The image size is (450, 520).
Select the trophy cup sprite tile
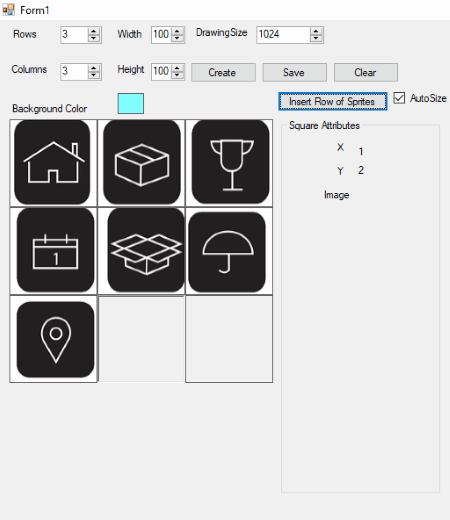click(x=229, y=163)
